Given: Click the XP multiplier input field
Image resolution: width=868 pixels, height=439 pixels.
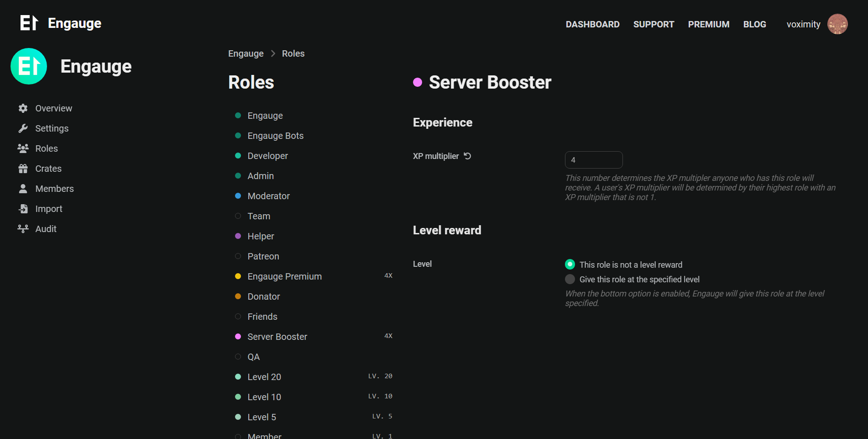Looking at the screenshot, I should coord(594,160).
